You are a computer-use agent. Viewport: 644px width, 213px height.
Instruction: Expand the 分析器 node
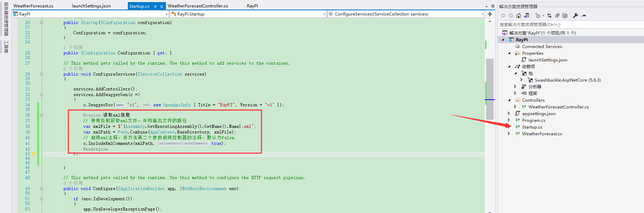click(515, 87)
